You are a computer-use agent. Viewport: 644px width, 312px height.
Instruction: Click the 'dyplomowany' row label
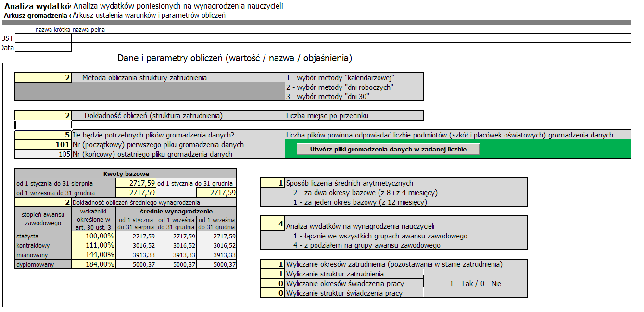coord(43,264)
